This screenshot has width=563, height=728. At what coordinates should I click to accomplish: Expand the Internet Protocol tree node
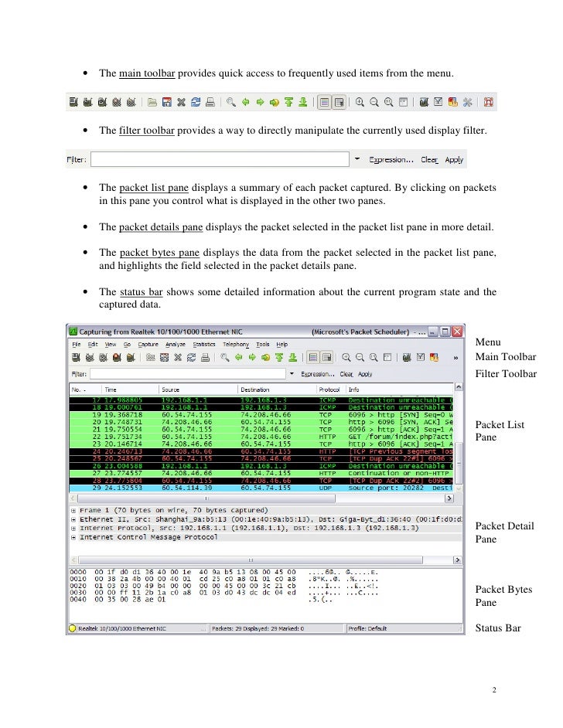(73, 529)
